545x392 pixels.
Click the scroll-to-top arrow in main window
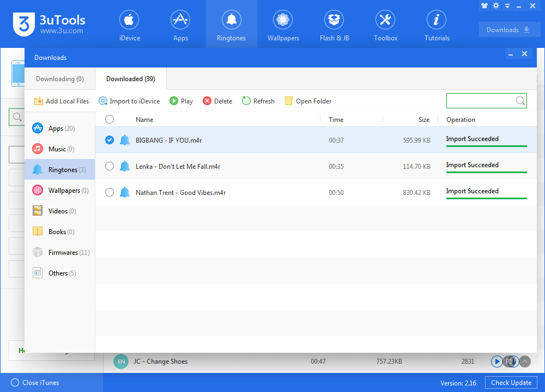(525, 362)
